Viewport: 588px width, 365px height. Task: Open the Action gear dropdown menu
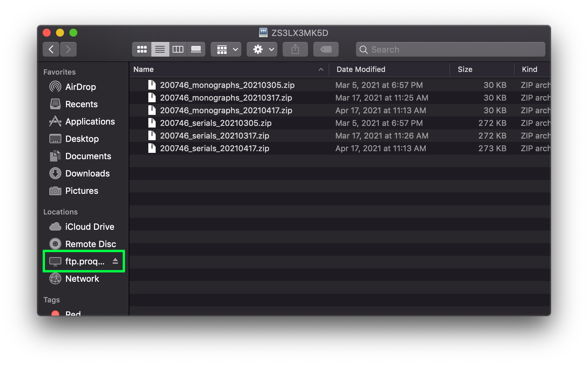[x=262, y=49]
